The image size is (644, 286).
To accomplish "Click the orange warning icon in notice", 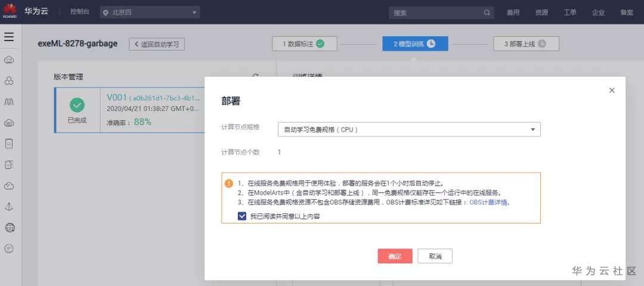I will 229,184.
